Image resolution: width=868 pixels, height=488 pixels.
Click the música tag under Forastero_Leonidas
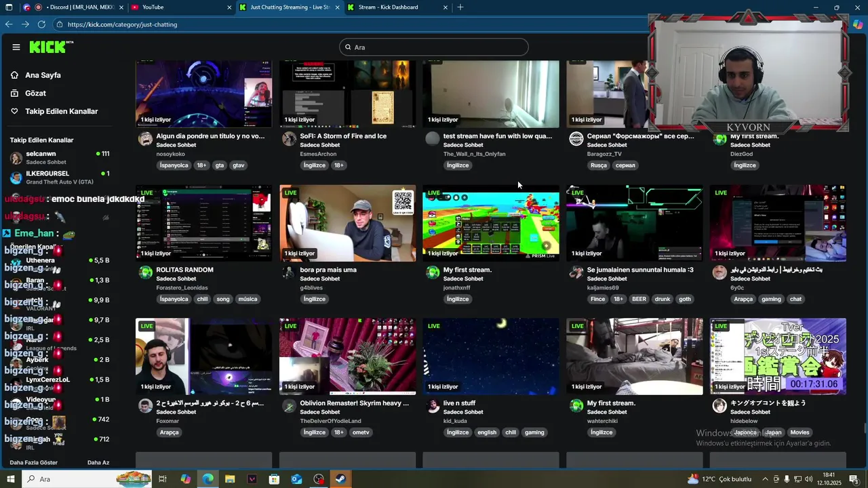[x=248, y=299]
